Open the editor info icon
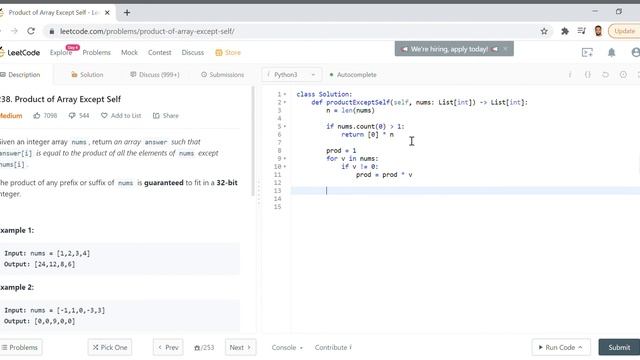 point(570,75)
